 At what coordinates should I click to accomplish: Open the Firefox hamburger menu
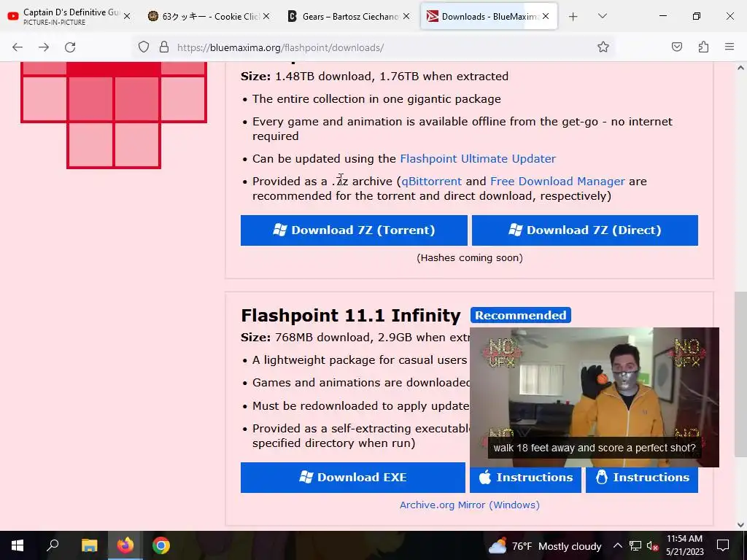[x=729, y=47]
